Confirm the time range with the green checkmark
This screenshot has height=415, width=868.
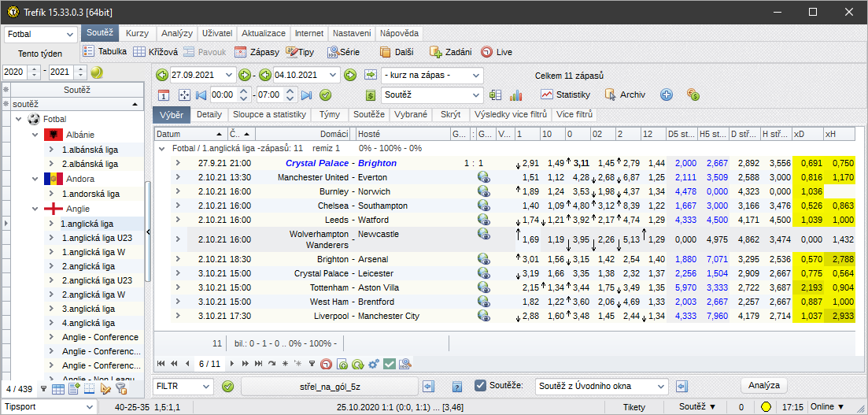coord(326,95)
